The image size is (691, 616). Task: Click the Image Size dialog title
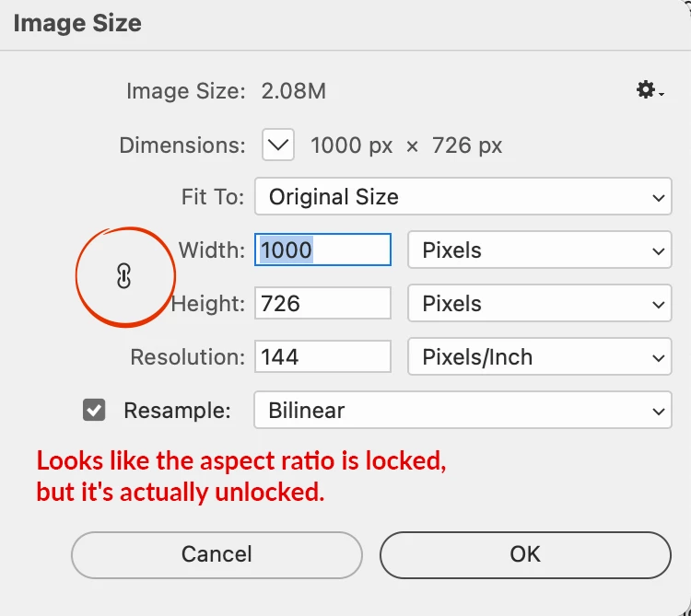point(77,23)
